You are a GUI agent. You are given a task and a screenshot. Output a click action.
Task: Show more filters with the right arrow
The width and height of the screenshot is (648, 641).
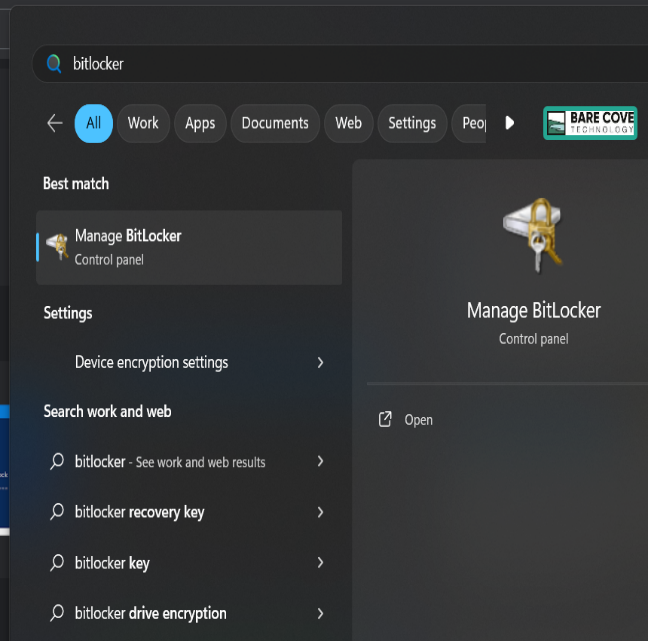510,123
